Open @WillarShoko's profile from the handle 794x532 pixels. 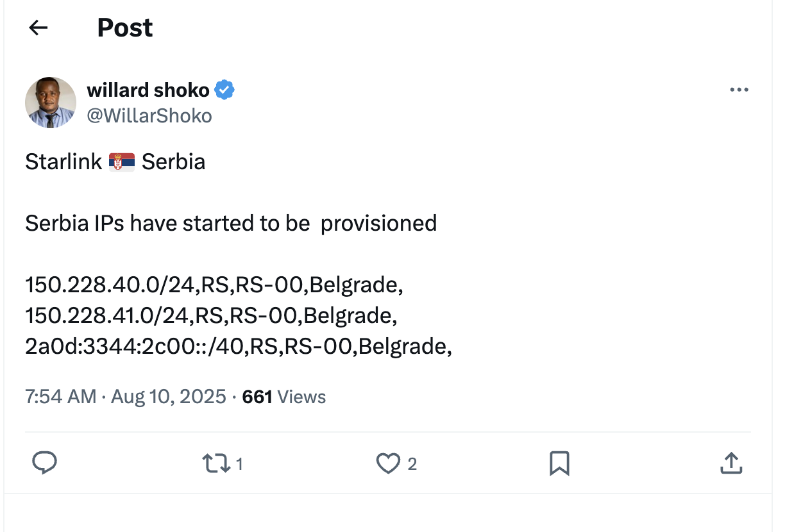pos(149,115)
